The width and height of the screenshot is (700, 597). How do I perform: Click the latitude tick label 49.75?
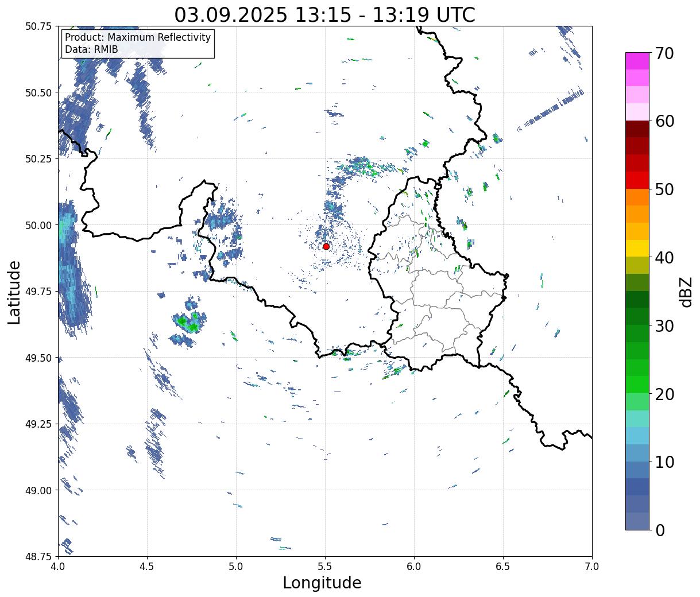tap(38, 292)
